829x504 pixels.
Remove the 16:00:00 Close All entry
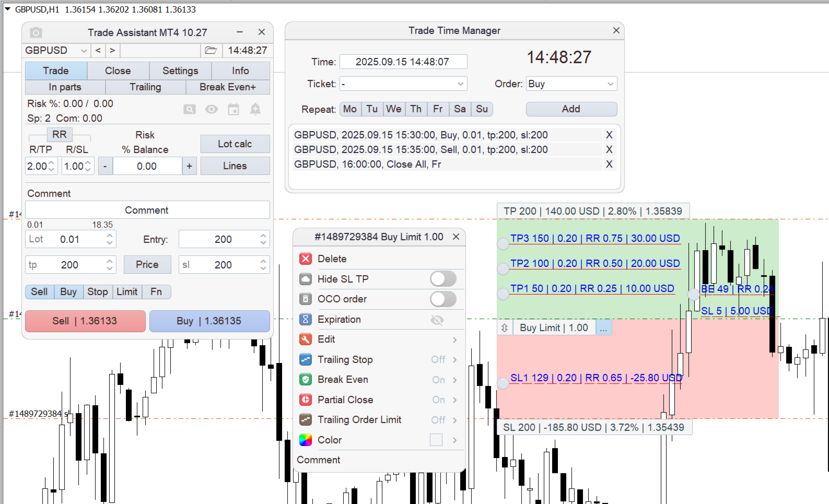pos(609,164)
